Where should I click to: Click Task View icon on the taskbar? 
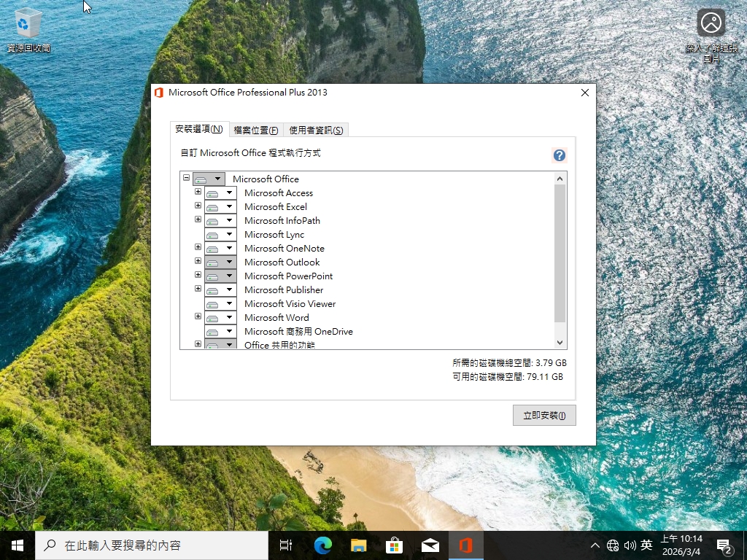286,545
